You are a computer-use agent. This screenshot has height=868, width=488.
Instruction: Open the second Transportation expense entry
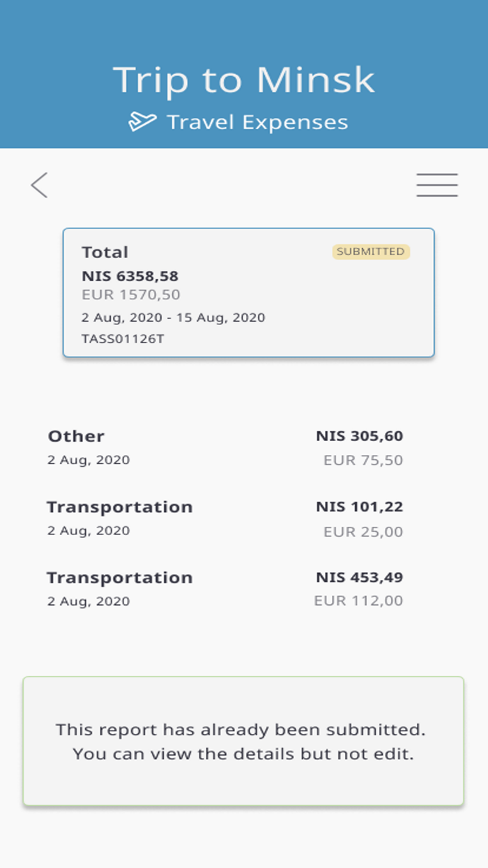(120, 578)
